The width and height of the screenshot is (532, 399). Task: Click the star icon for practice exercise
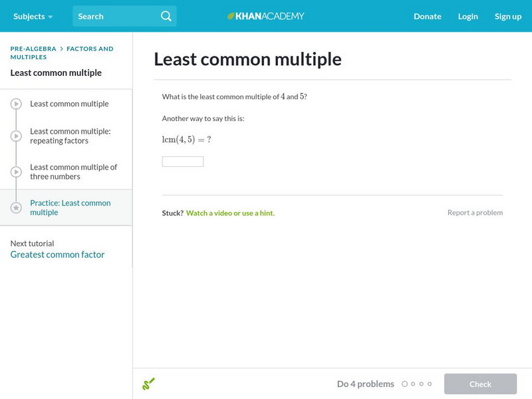(17, 207)
